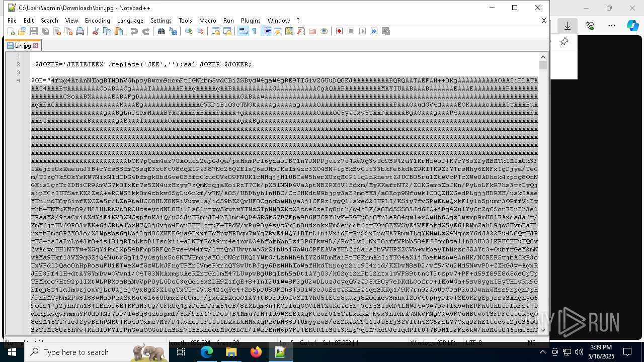Image resolution: width=644 pixels, height=362 pixels.
Task: Open the Replace dialog toolbar icon
Action: [173, 31]
